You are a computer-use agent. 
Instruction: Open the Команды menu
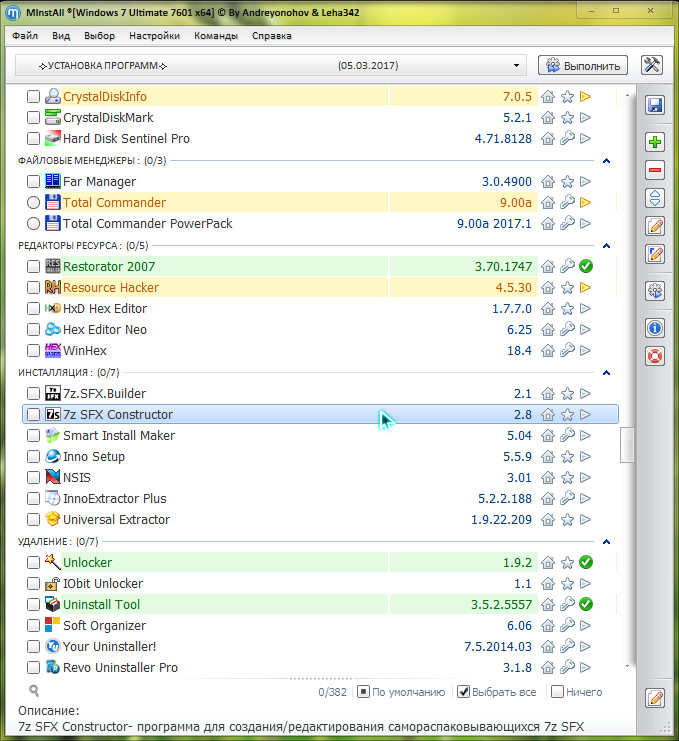click(216, 35)
